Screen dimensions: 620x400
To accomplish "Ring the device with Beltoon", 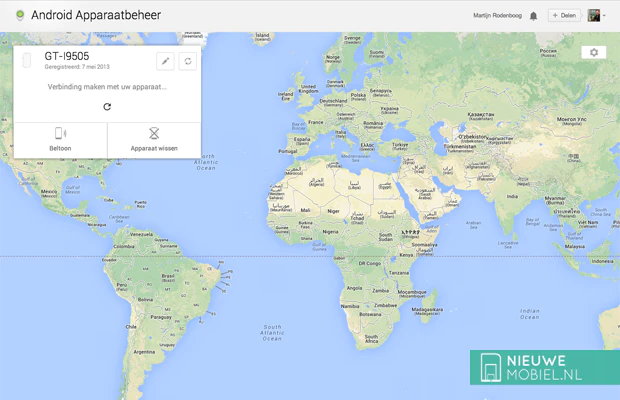I will pyautogui.click(x=60, y=140).
